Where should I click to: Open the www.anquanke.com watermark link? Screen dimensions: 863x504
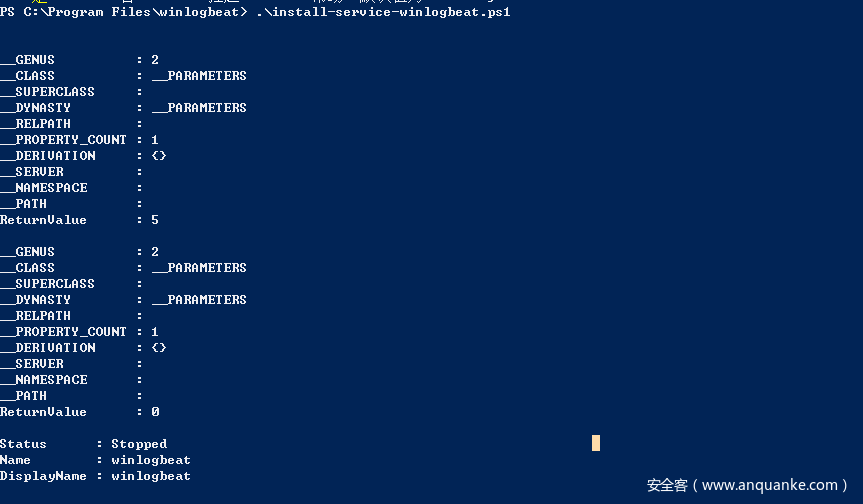click(768, 485)
